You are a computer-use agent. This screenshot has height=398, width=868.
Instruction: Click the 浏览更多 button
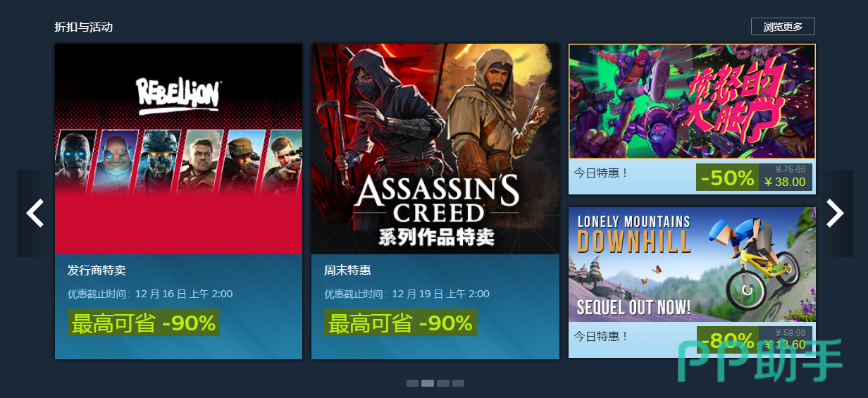783,27
